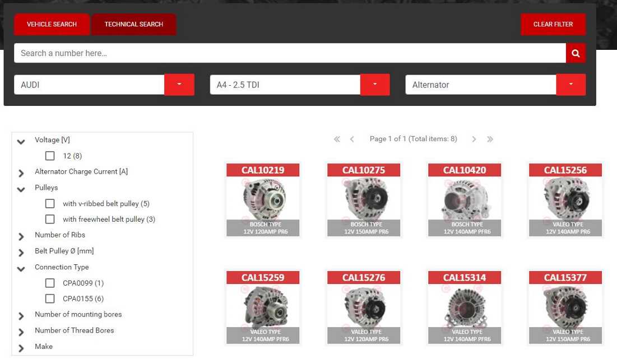The height and width of the screenshot is (364, 617).
Task: Open the AUDI make dropdown
Action: pos(179,85)
